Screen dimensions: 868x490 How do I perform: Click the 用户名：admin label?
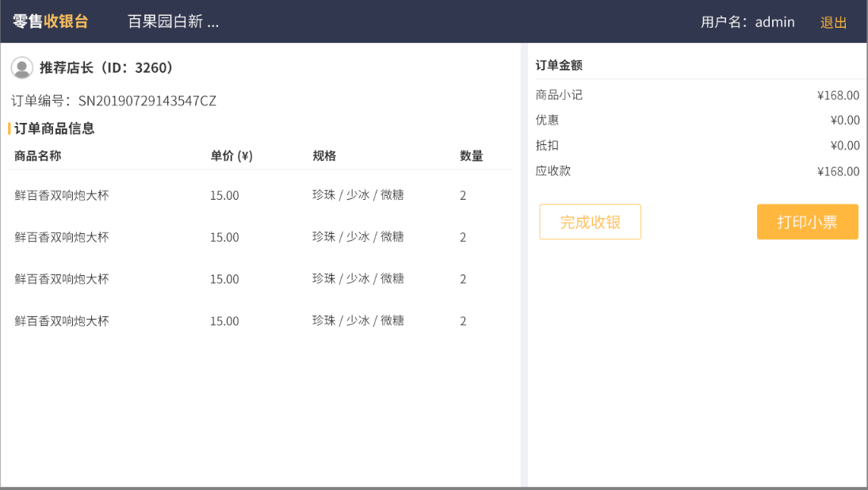(x=747, y=22)
